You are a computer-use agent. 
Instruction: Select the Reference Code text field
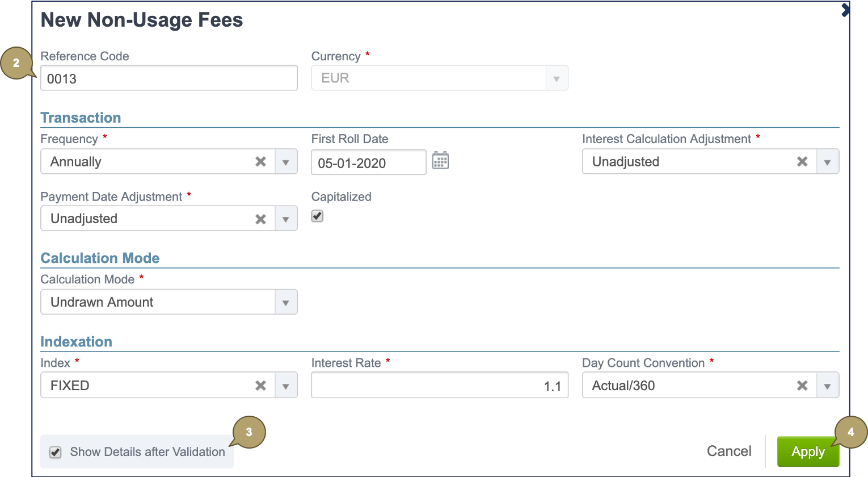pos(168,78)
